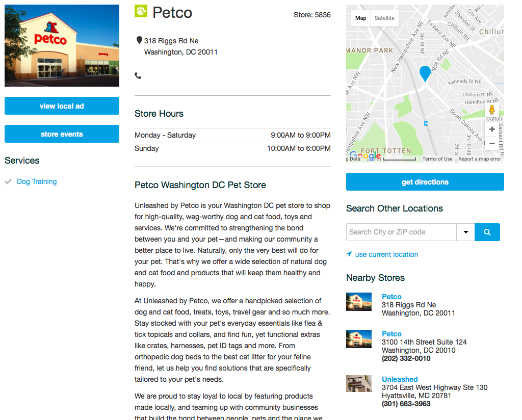Switch the map to Satellite view
Viewport: 522px width, 420px height.
point(384,18)
